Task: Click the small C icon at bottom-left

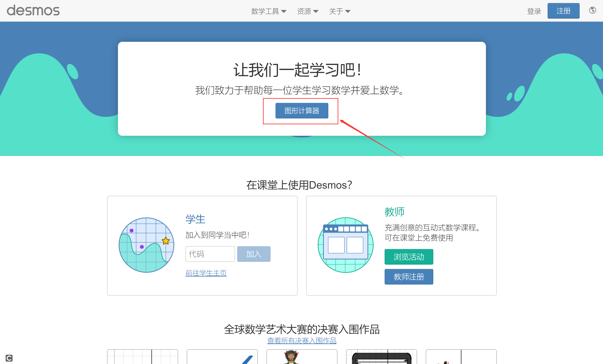Action: (x=9, y=358)
